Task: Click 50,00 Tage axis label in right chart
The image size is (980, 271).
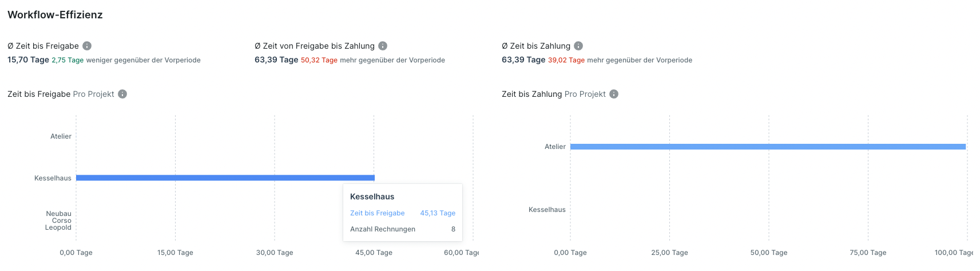Action: (x=768, y=253)
